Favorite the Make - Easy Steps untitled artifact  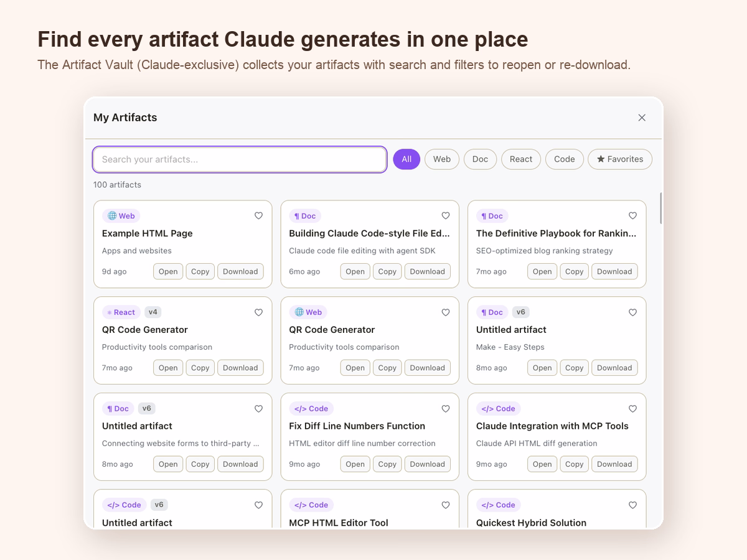tap(632, 312)
